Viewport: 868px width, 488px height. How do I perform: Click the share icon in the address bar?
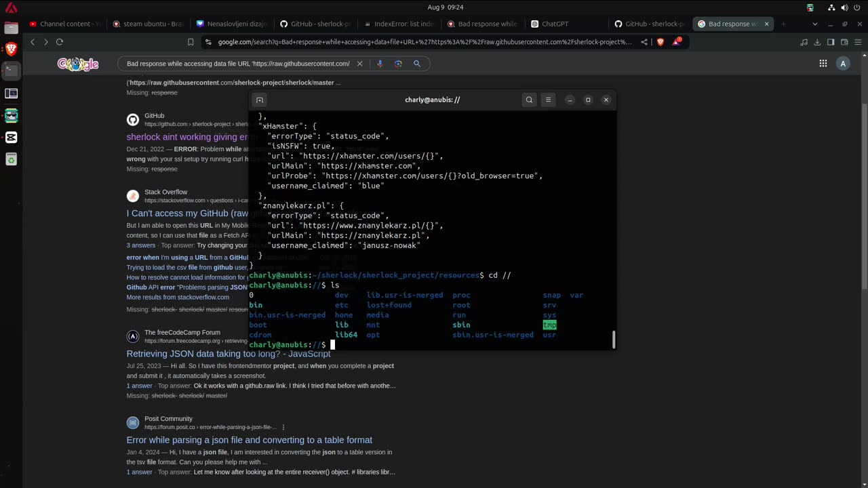point(645,42)
